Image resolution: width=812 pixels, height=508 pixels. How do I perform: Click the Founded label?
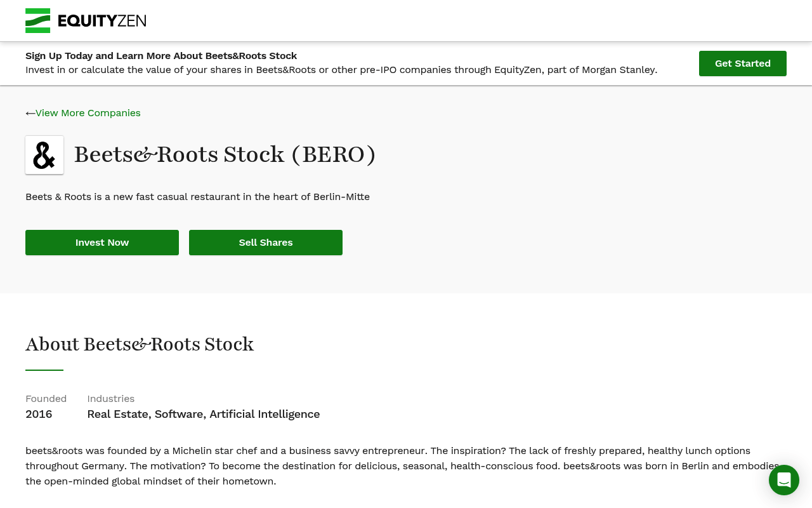tap(46, 399)
